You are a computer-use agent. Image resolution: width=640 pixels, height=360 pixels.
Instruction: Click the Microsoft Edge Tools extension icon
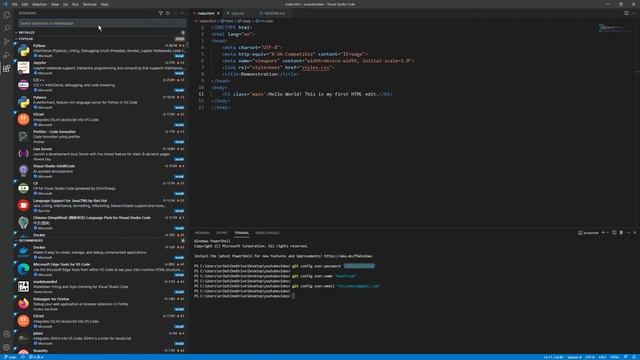coord(24,269)
